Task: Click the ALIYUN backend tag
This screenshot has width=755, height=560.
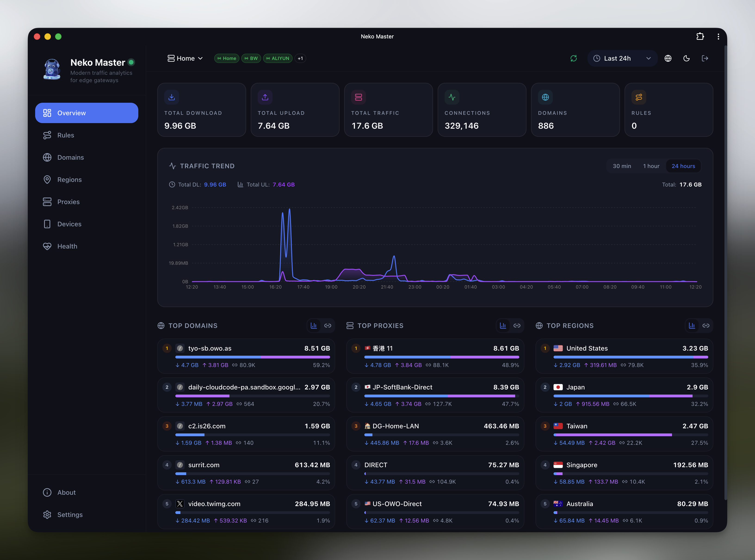Action: click(x=278, y=58)
